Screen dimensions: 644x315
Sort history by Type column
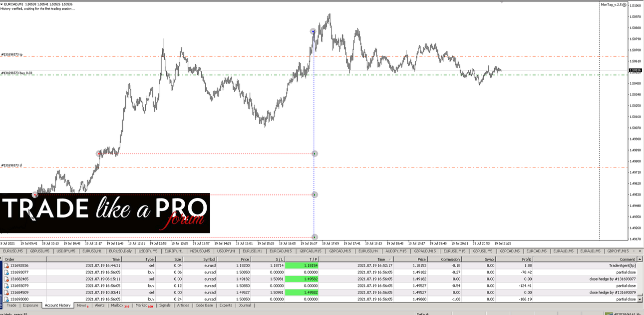point(139,259)
